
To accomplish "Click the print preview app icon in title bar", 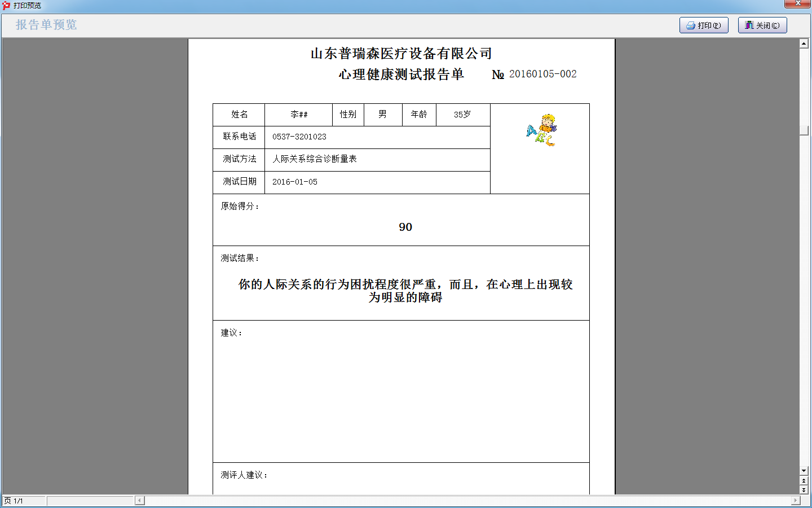I will coord(6,5).
